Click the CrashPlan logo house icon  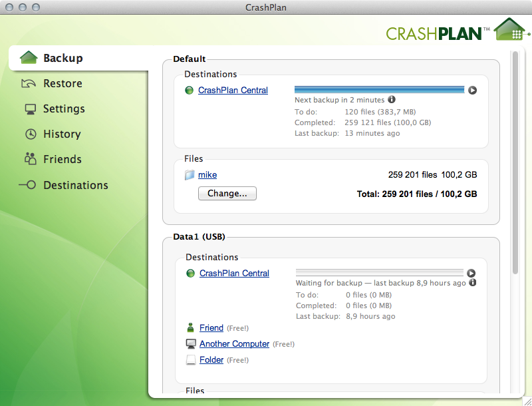point(511,29)
